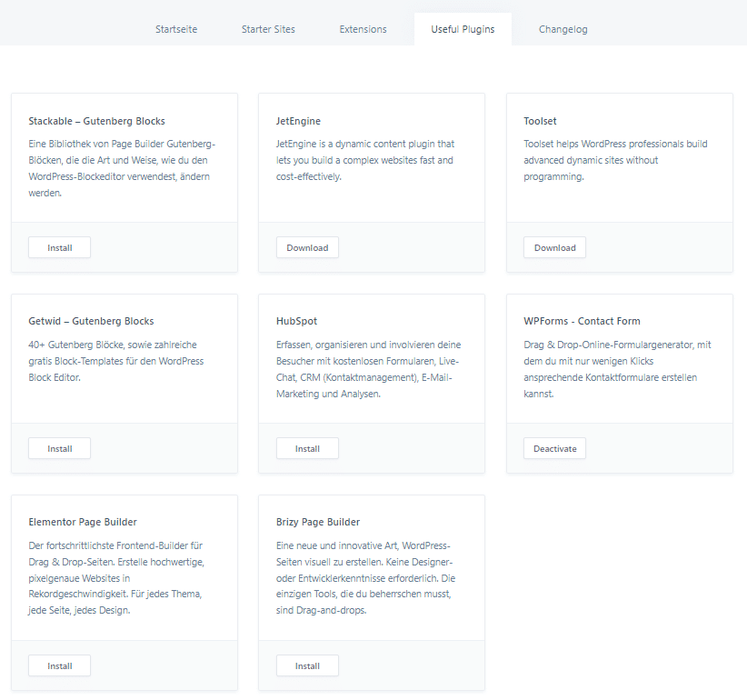Click the Getwid description '40+ Gutenberg Blöcke'
747x700 pixels.
[115, 361]
